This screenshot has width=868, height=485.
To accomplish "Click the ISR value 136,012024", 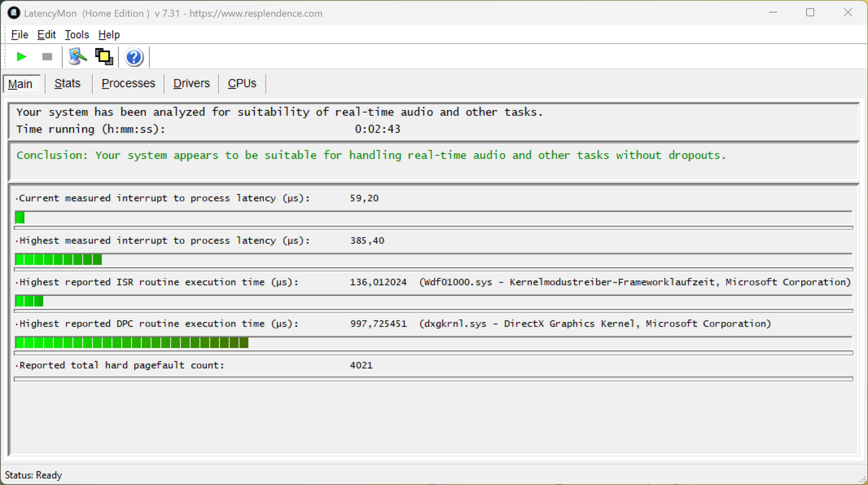I will pyautogui.click(x=378, y=282).
